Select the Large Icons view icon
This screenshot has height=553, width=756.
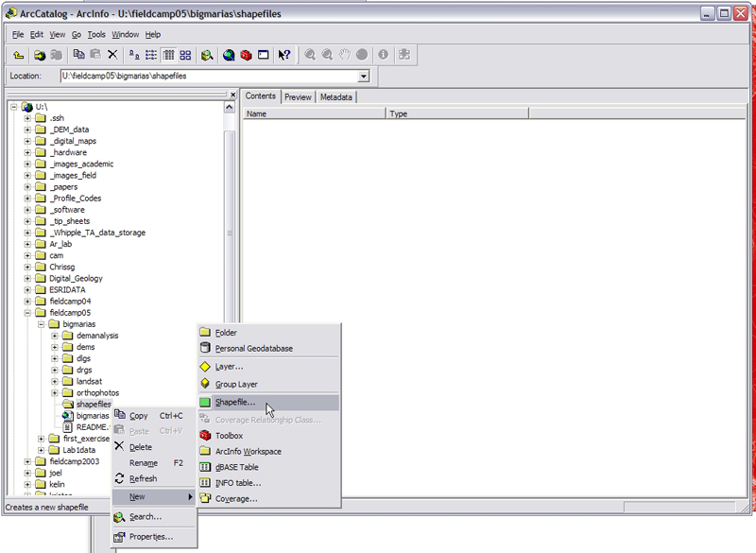(x=133, y=54)
